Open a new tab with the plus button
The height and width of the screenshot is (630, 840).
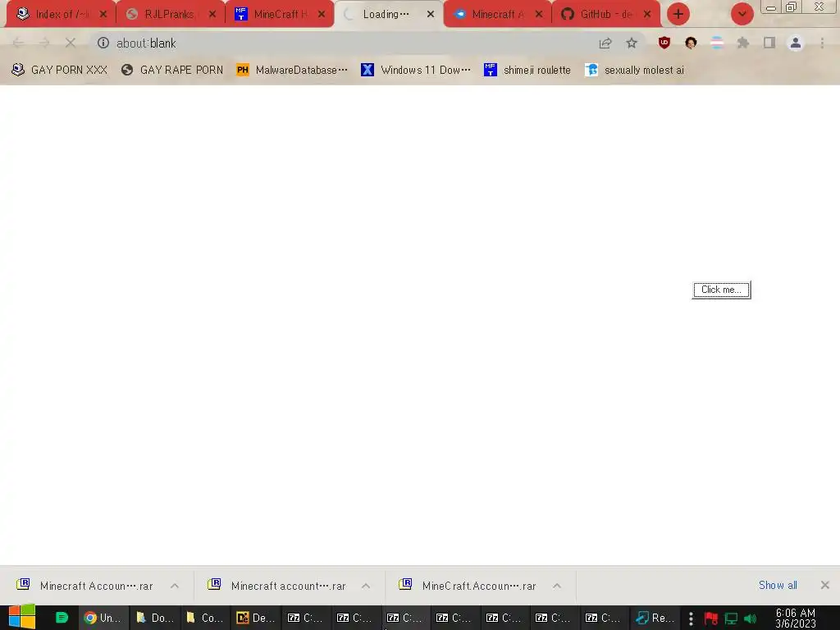coord(678,14)
